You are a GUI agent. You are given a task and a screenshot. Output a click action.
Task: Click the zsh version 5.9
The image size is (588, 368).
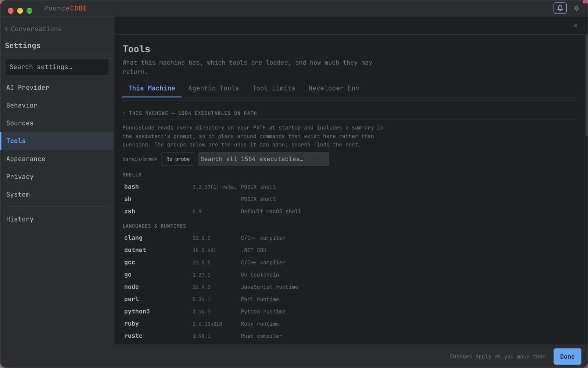tap(197, 212)
